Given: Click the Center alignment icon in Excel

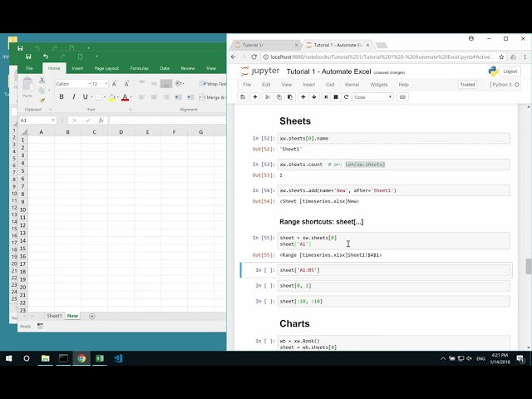Looking at the screenshot, I should tap(154, 97).
